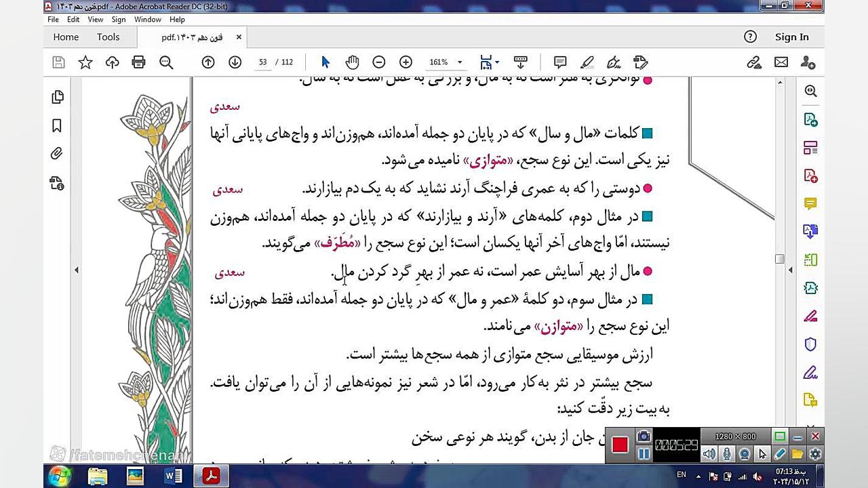
Task: Open the search tools magnifier in right pane
Action: (810, 91)
